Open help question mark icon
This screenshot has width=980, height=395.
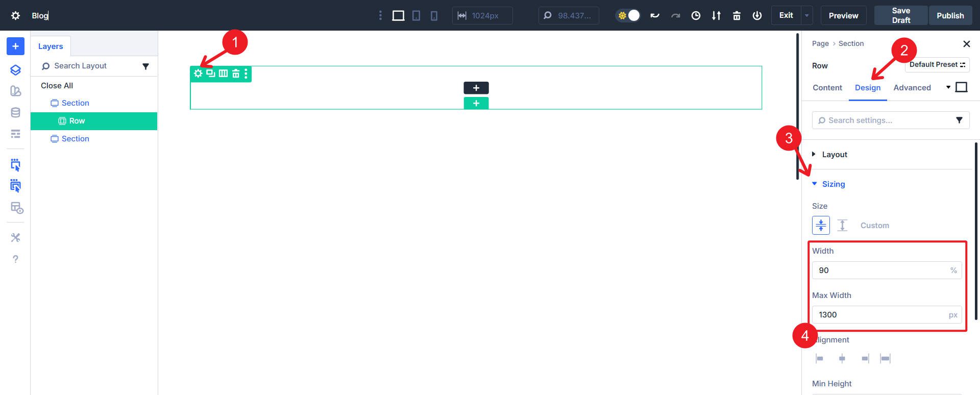(x=15, y=259)
